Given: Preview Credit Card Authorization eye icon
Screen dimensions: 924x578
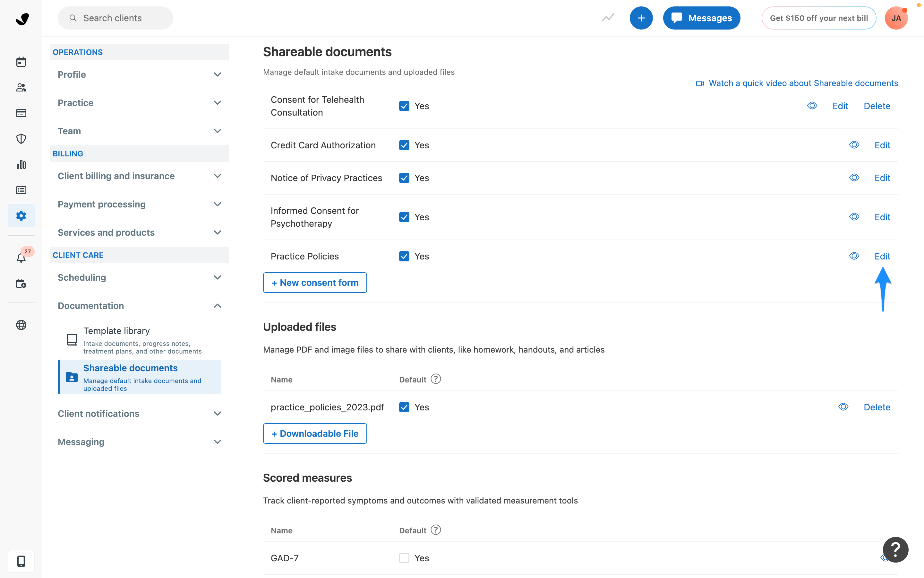Looking at the screenshot, I should point(854,145).
